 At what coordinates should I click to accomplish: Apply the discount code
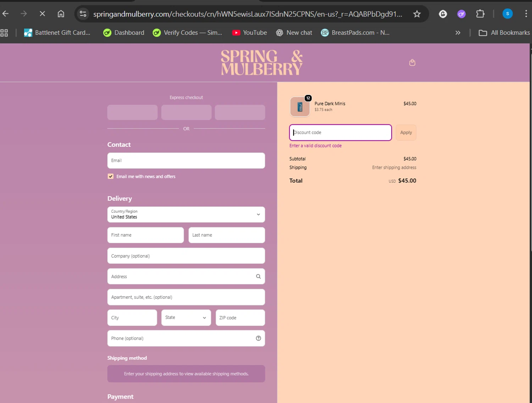point(406,133)
